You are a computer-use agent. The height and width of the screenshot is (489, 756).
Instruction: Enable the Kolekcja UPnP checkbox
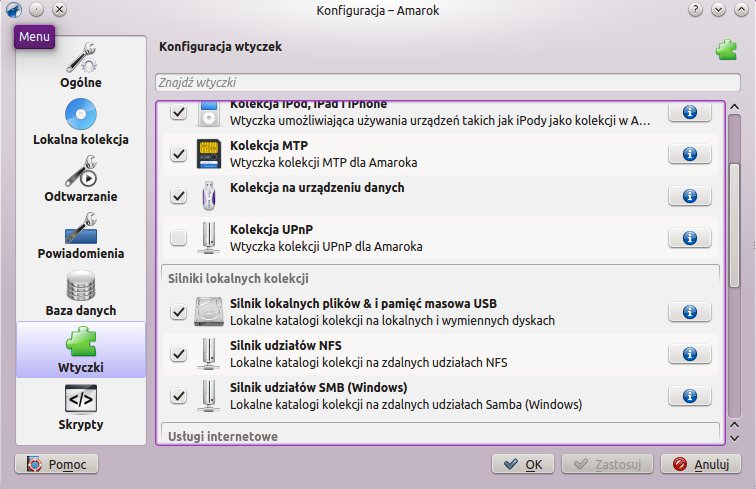click(179, 238)
